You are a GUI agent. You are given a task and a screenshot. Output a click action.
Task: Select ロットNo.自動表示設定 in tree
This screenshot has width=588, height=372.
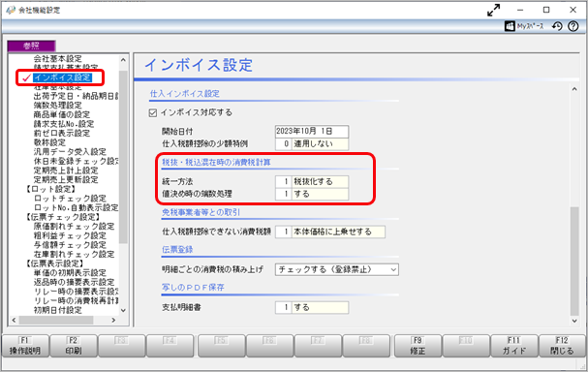click(76, 207)
